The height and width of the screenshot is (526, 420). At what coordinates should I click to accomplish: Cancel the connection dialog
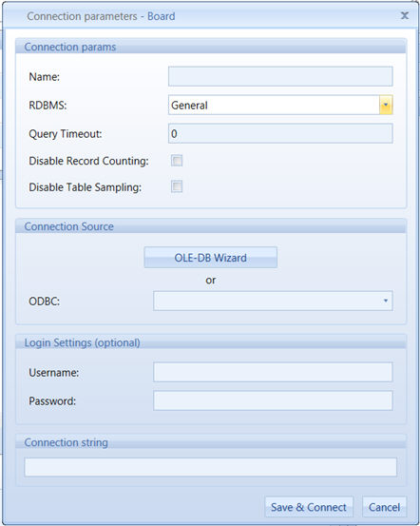(384, 507)
